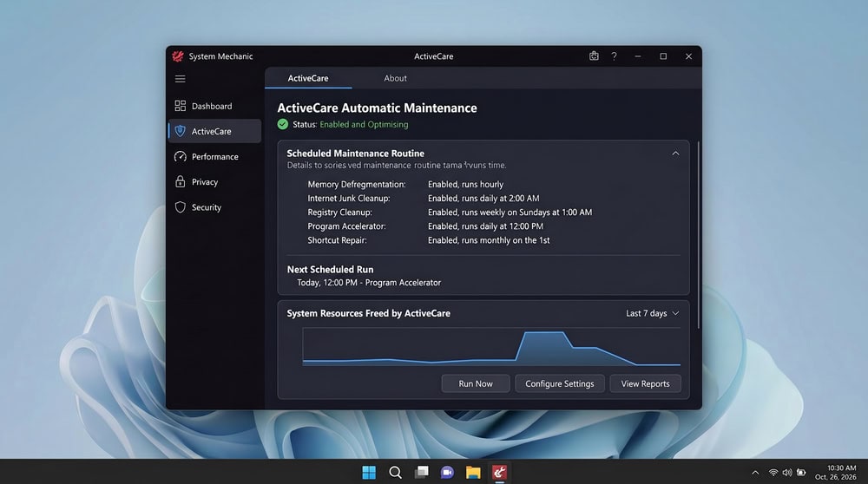Click 'Enabled, runs daily at 2:00 AM'
The height and width of the screenshot is (484, 868).
483,198
